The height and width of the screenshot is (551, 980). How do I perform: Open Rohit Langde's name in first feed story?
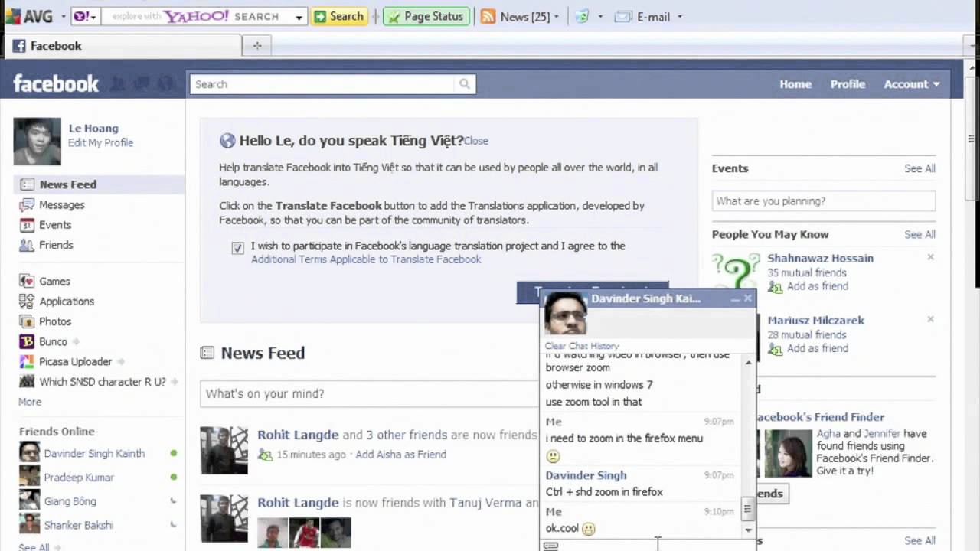pos(298,435)
